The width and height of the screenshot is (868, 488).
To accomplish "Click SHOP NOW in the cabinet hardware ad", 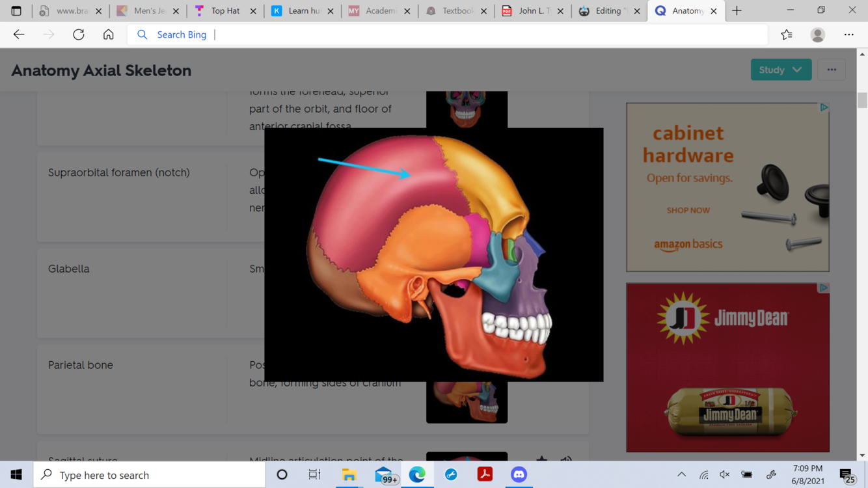I will pyautogui.click(x=688, y=210).
